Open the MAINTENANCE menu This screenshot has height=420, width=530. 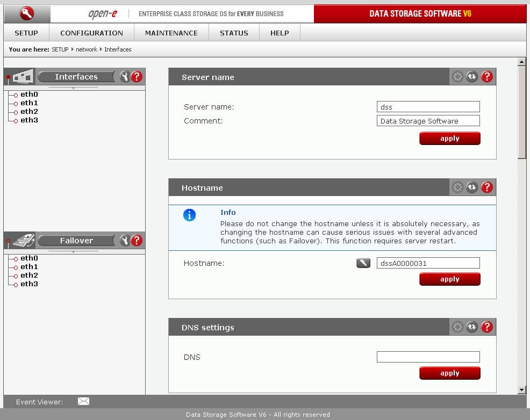pyautogui.click(x=171, y=33)
